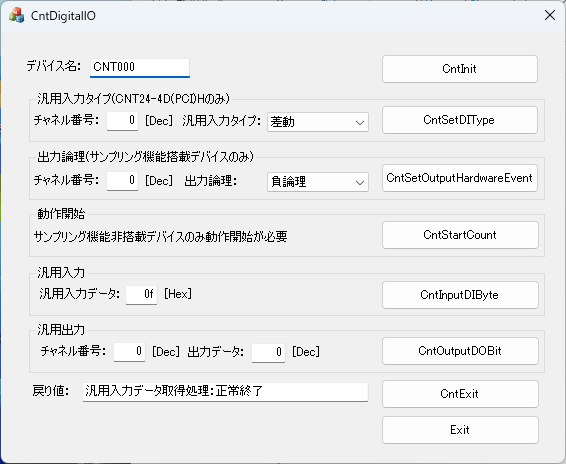
Task: Click the CntExit button
Action: [x=460, y=394]
